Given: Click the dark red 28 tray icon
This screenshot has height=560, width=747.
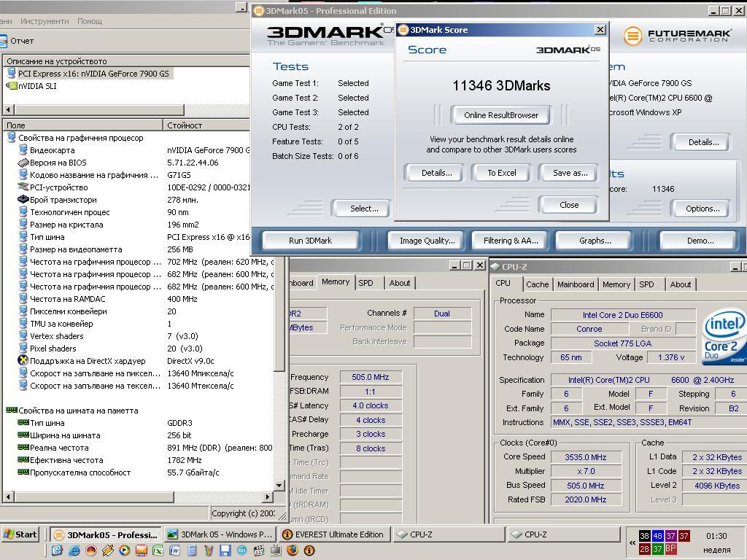Looking at the screenshot, I should coord(645,548).
